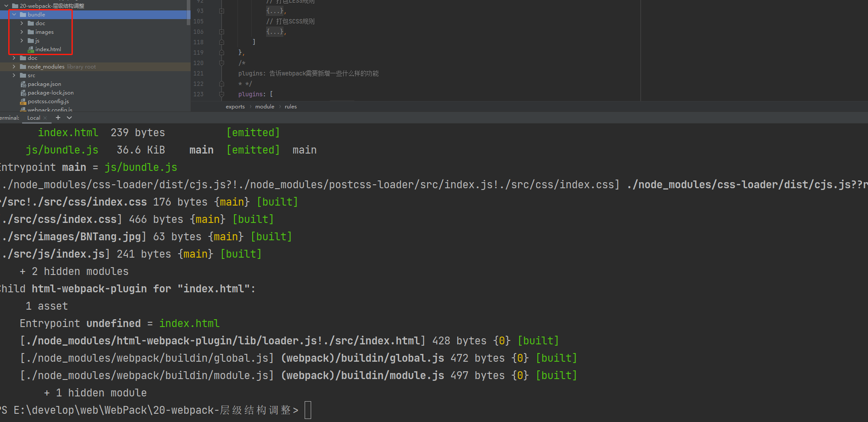
Task: Toggle the fold marker at line 119
Action: (221, 52)
